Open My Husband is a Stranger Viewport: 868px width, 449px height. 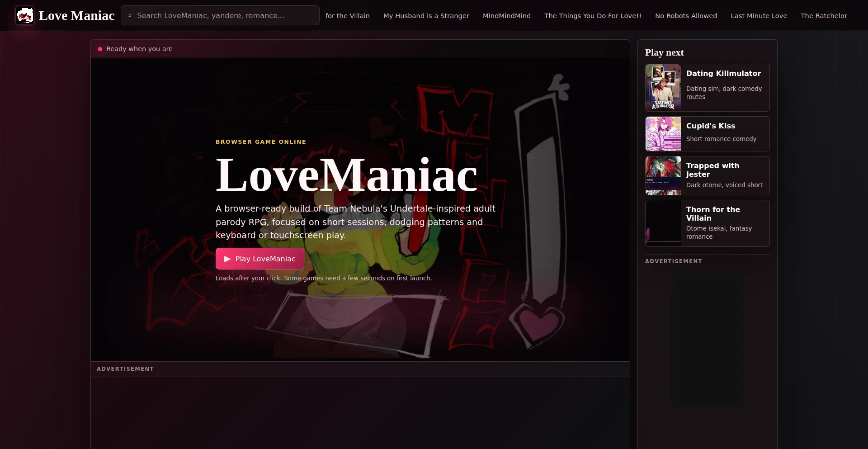426,16
